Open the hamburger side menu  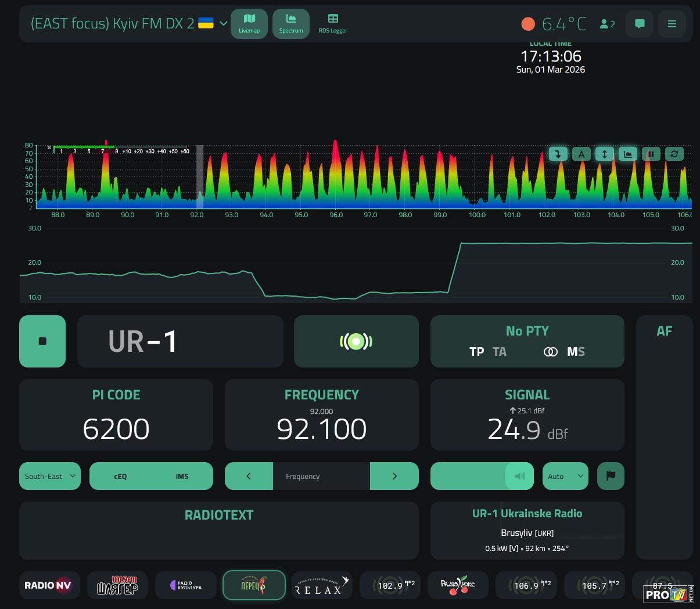tap(672, 24)
